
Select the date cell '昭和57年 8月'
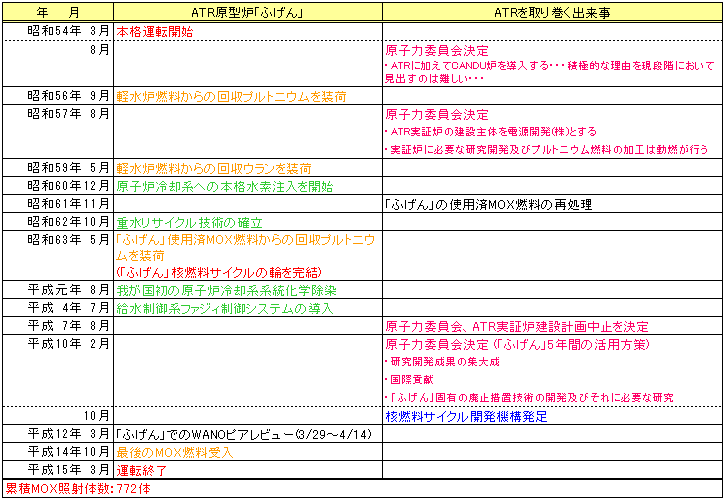click(x=58, y=131)
